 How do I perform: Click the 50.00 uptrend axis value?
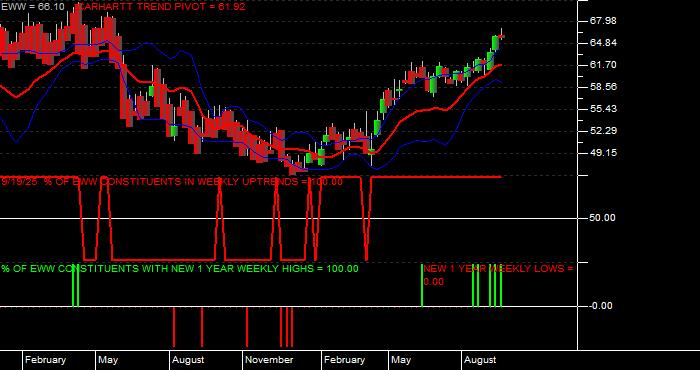pos(602,218)
